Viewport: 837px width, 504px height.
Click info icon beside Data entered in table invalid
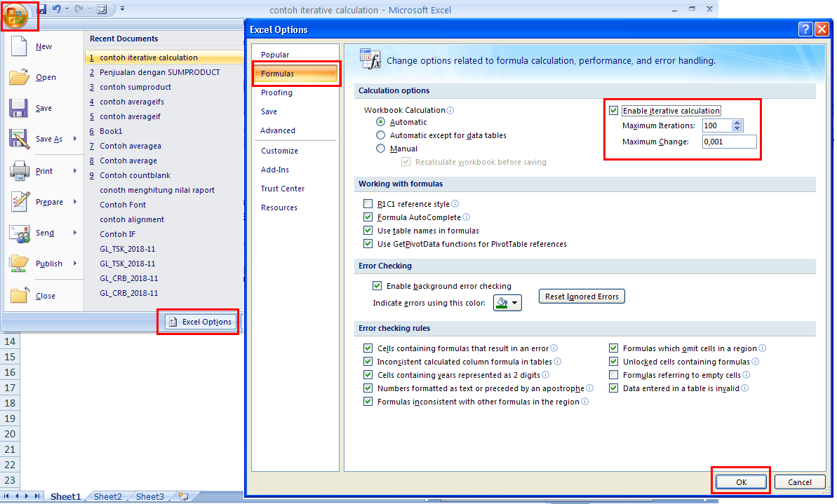tap(744, 388)
